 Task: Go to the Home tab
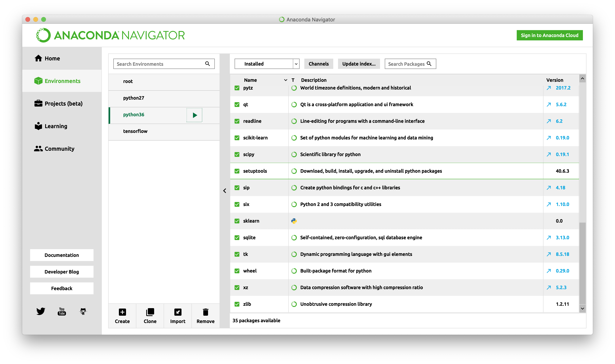pyautogui.click(x=62, y=58)
